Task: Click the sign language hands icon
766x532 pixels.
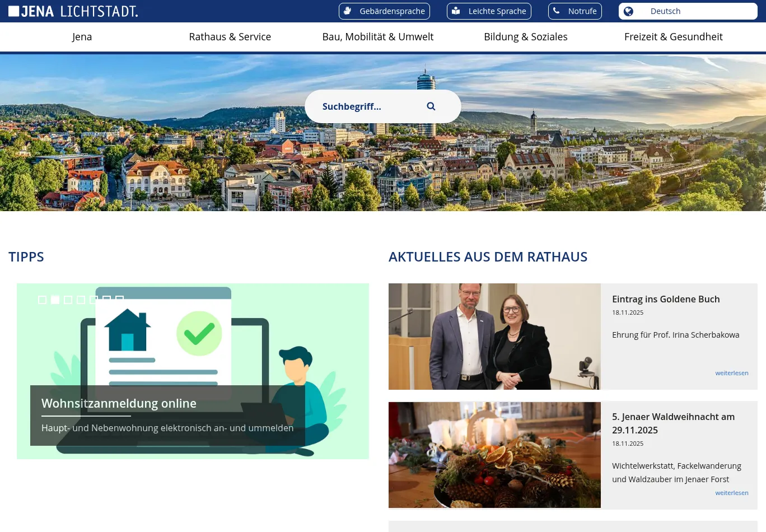Action: pos(348,11)
